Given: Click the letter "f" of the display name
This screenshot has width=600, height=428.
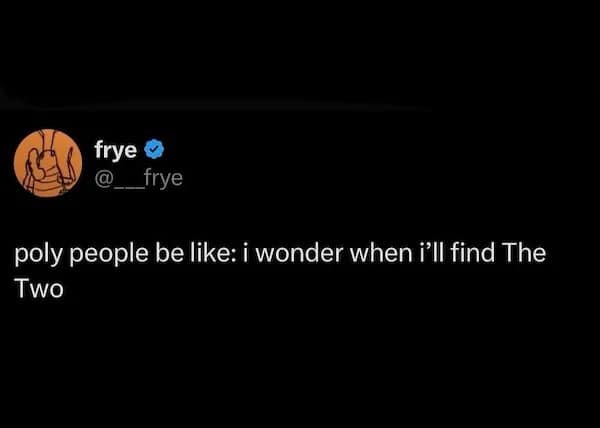Looking at the screenshot, I should 99,151.
